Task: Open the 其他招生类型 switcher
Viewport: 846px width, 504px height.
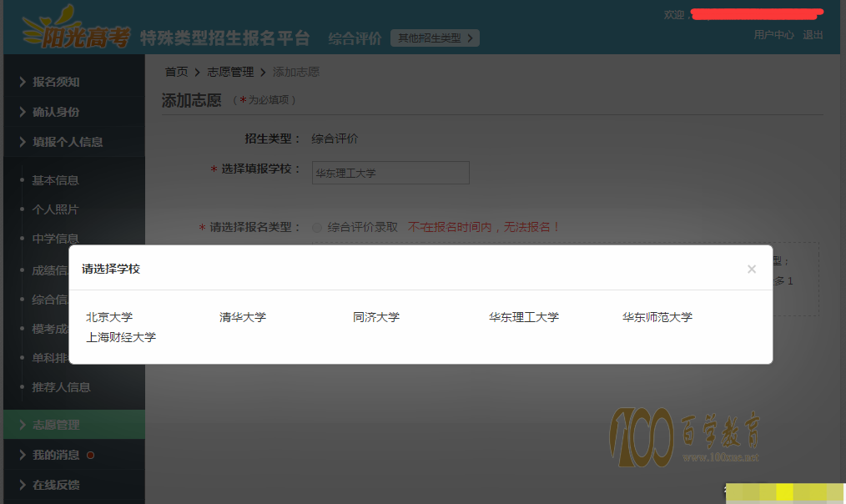Action: (x=435, y=38)
